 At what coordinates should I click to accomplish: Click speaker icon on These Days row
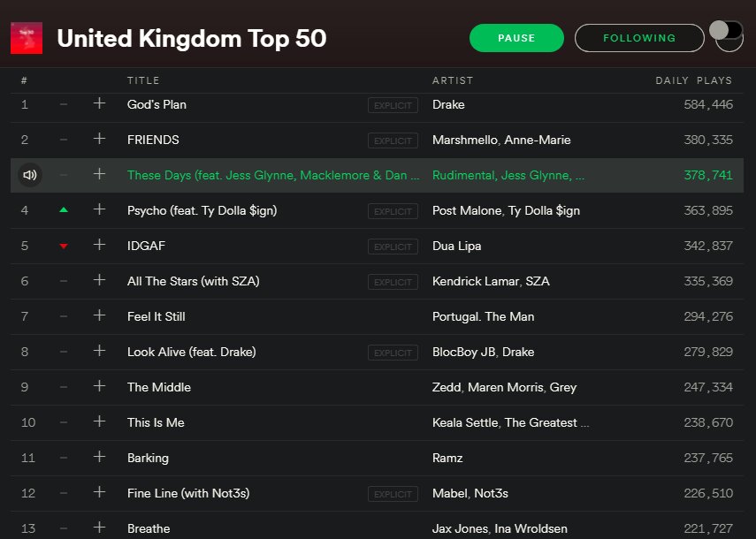(x=29, y=175)
